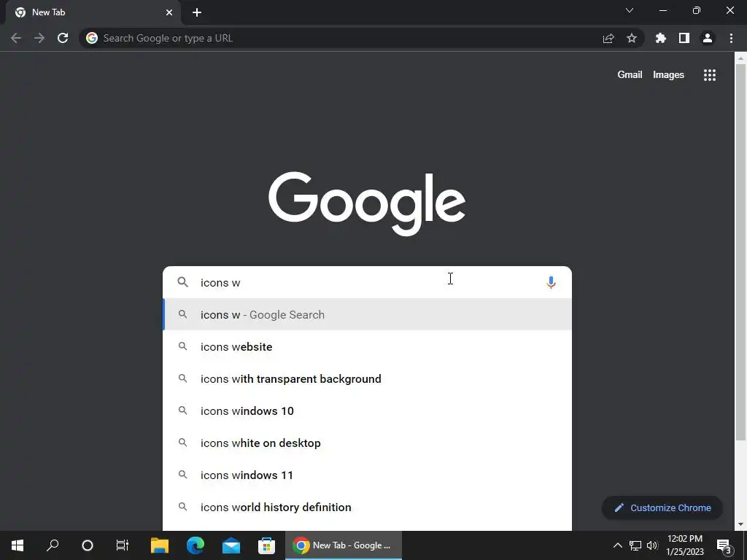Select 'icons white on desktop' suggestion
The width and height of the screenshot is (747, 560).
point(368,443)
